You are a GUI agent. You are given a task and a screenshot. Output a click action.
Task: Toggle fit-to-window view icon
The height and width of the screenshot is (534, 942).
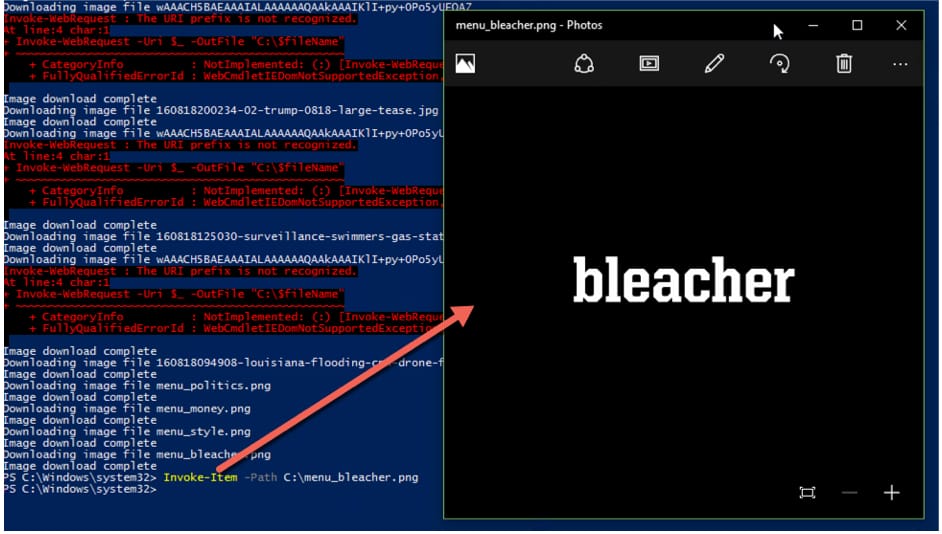(808, 493)
